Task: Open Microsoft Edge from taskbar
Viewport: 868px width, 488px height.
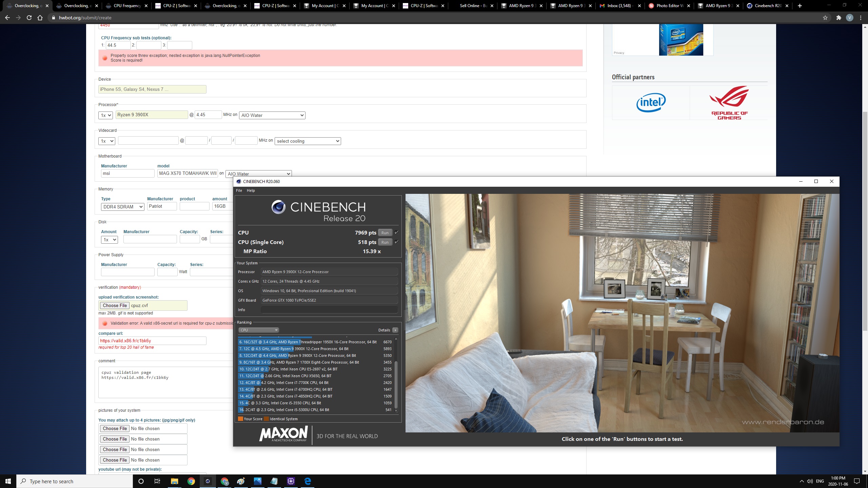Action: pos(308,481)
